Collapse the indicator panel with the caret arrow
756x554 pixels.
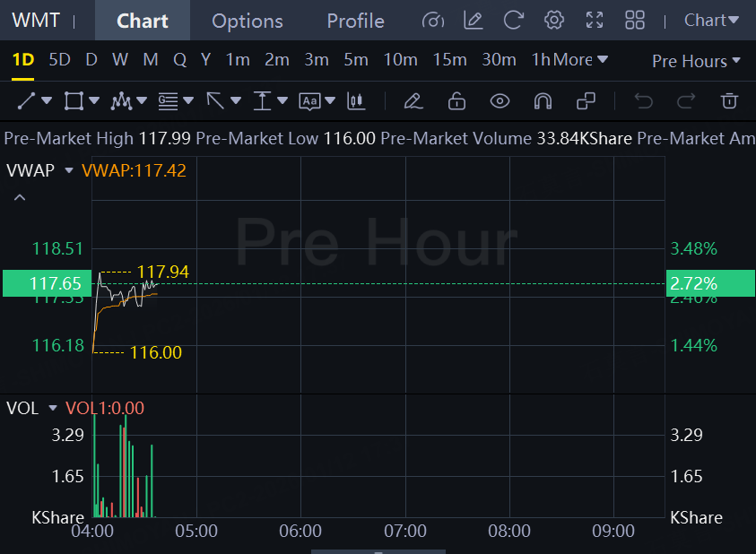[x=20, y=197]
